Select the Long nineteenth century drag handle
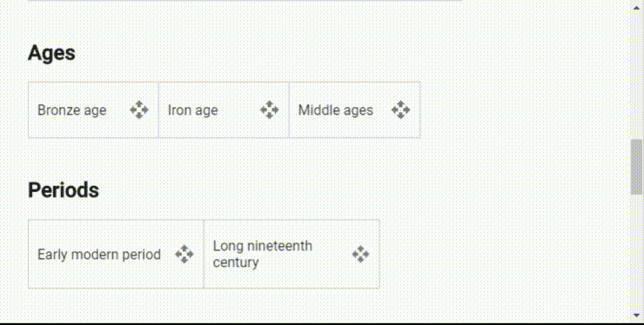This screenshot has width=644, height=325. point(360,254)
